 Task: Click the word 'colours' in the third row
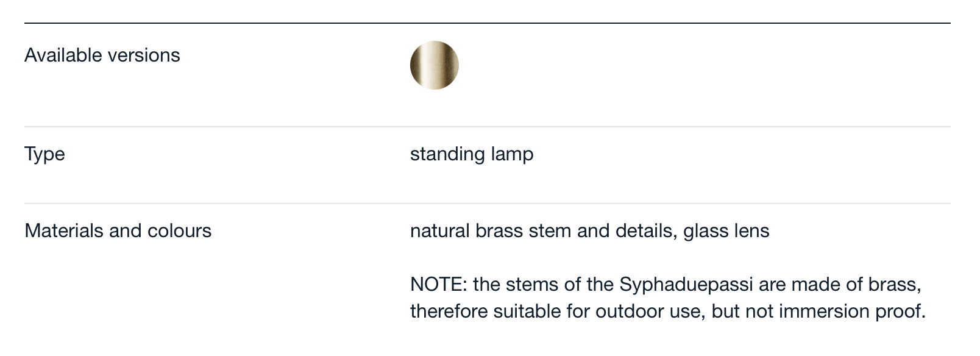click(x=181, y=231)
